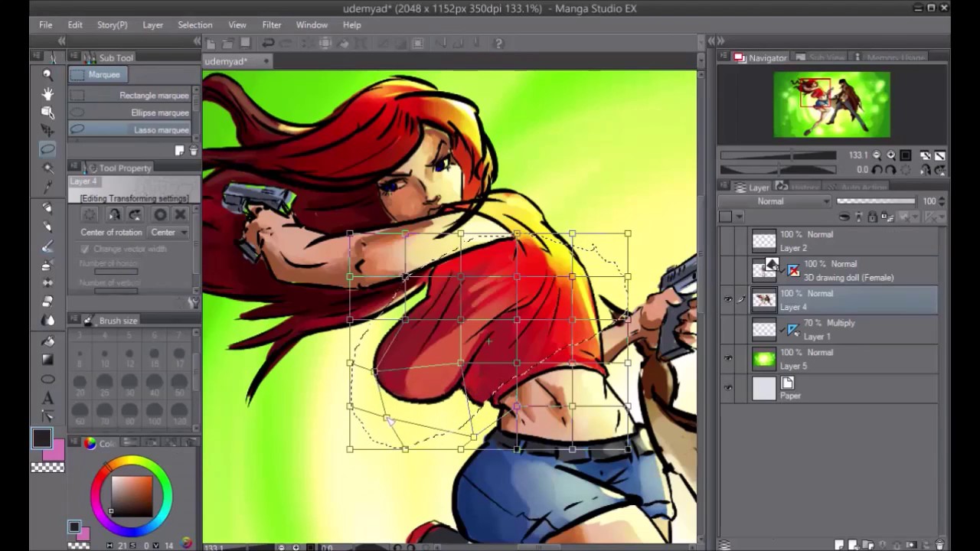Open the Filter menu
Viewport: 980px width, 551px height.
click(272, 25)
